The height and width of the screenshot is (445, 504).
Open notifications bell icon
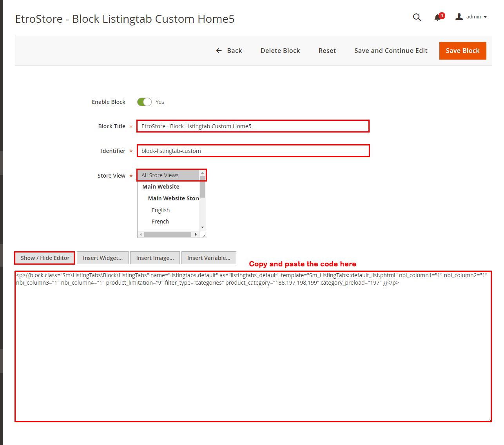[438, 17]
